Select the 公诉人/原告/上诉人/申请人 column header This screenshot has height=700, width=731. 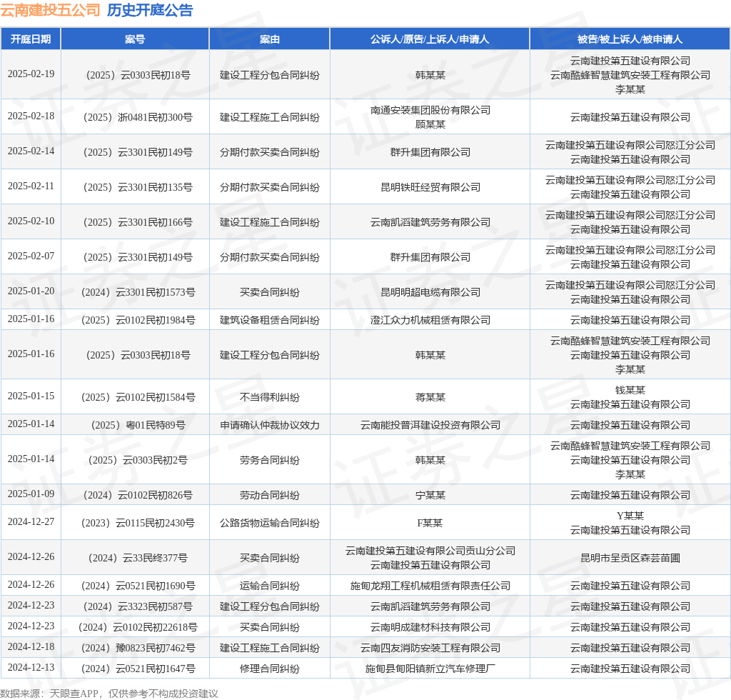(x=430, y=39)
